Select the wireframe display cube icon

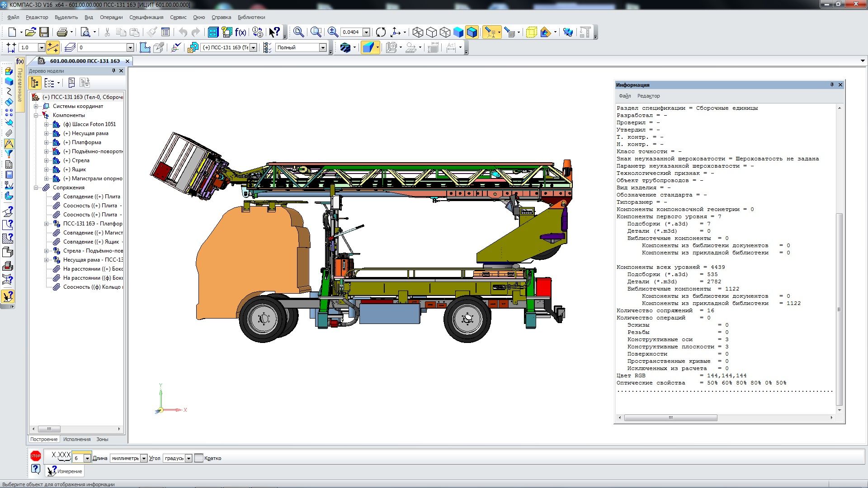click(418, 32)
